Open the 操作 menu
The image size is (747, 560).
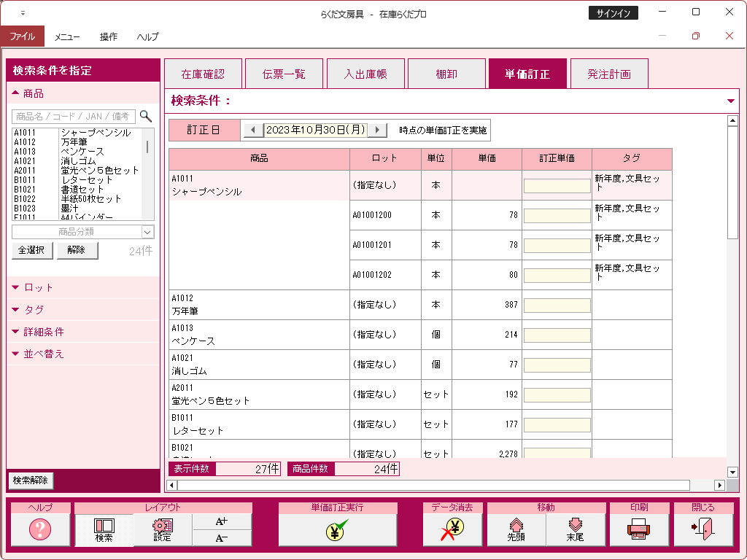[x=109, y=36]
